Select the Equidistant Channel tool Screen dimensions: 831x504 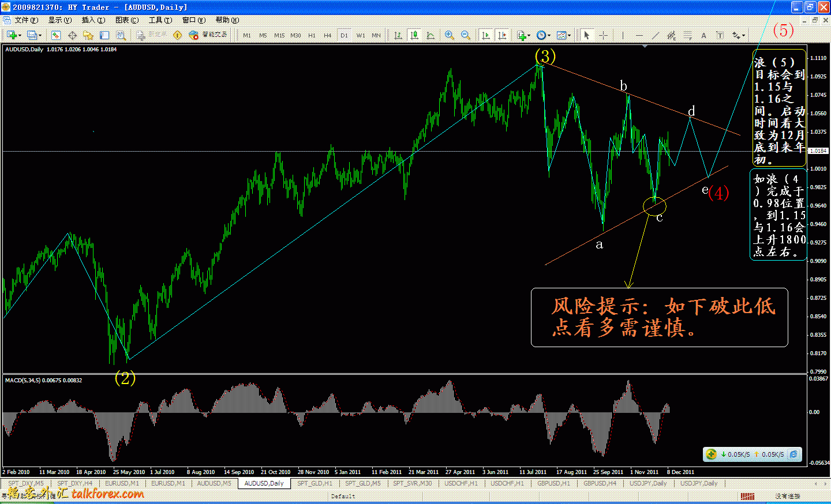671,35
